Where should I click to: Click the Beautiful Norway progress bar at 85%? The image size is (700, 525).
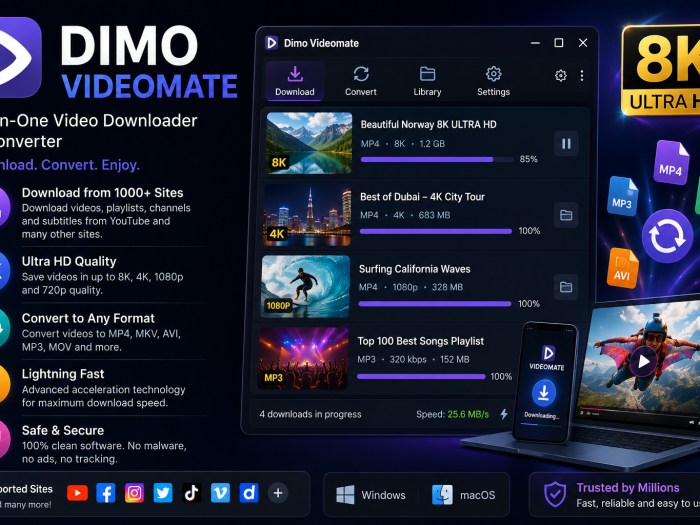point(437,159)
